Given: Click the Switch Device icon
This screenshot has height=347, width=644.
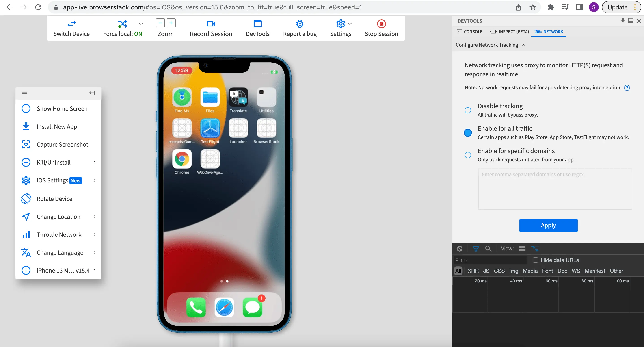Looking at the screenshot, I should [71, 24].
